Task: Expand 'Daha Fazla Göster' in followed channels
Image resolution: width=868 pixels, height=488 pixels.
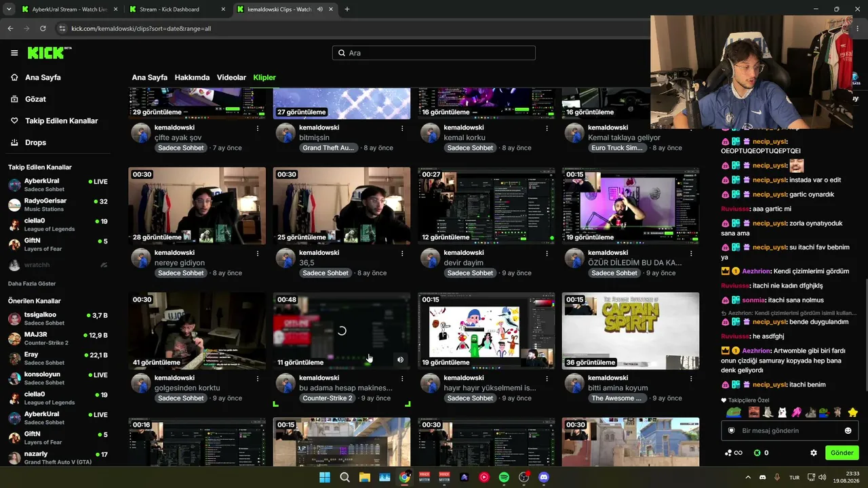Action: pyautogui.click(x=32, y=283)
